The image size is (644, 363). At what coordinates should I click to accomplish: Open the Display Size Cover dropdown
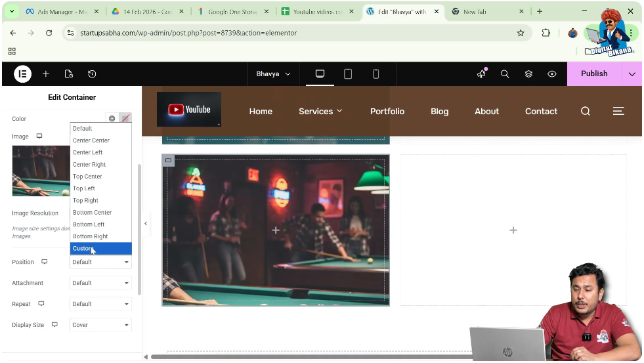[x=100, y=325]
